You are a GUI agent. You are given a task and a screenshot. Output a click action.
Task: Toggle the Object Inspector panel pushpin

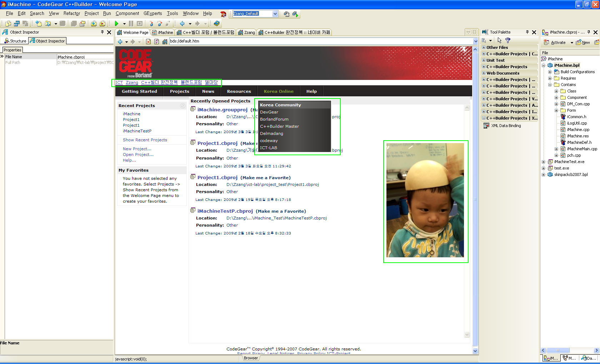(x=102, y=32)
